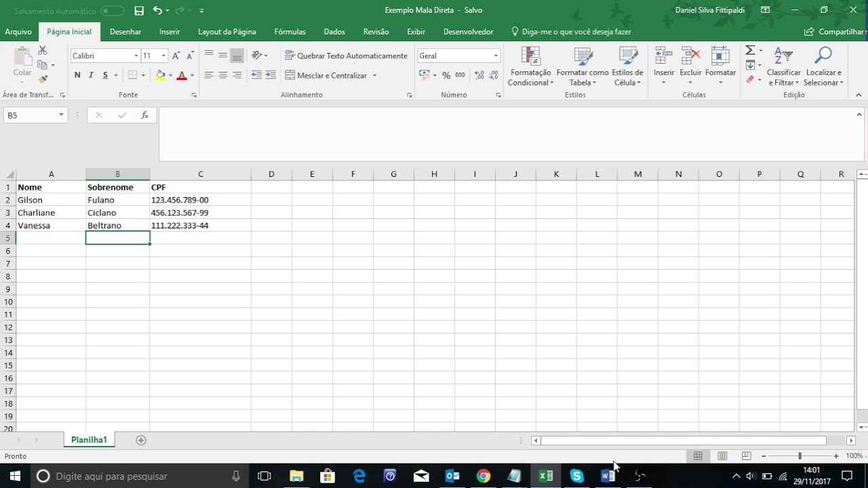
Task: Open the Arquivo tab
Action: tap(18, 32)
